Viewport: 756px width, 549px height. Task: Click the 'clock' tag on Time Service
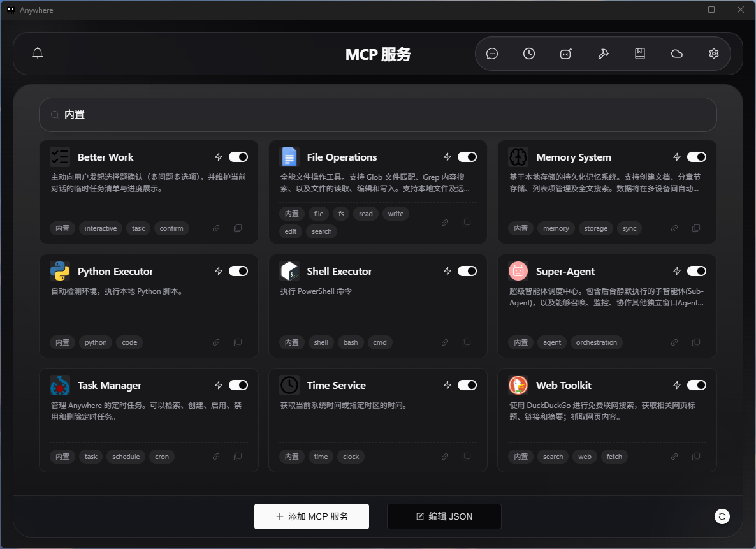[x=351, y=457]
